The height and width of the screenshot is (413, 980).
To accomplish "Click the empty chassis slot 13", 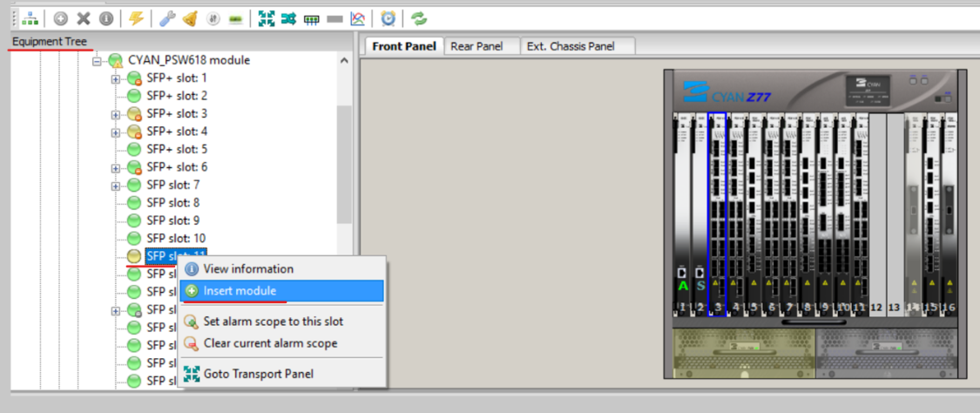I will (x=895, y=214).
